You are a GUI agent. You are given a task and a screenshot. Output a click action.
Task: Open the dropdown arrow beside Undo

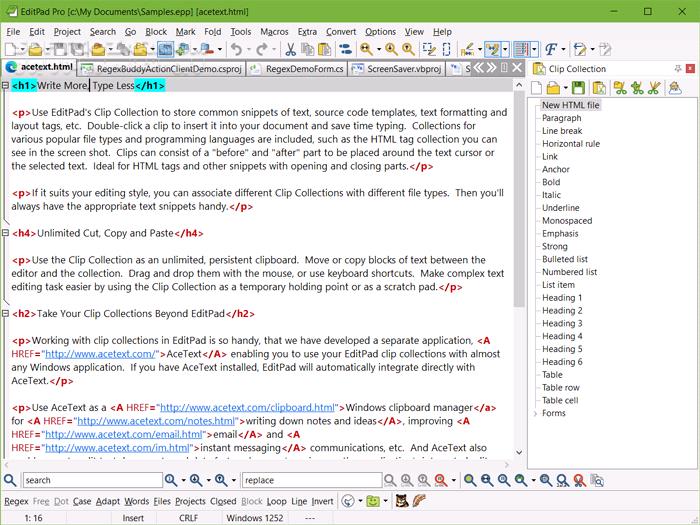pyautogui.click(x=250, y=49)
